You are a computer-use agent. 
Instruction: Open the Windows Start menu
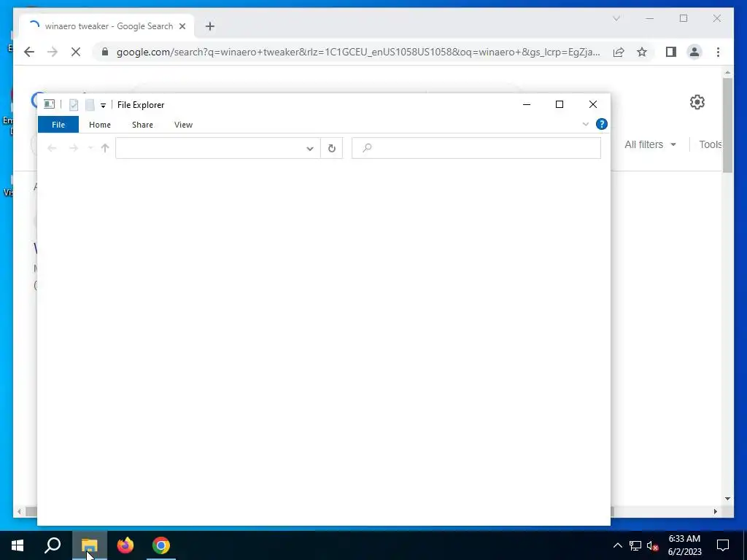click(18, 545)
